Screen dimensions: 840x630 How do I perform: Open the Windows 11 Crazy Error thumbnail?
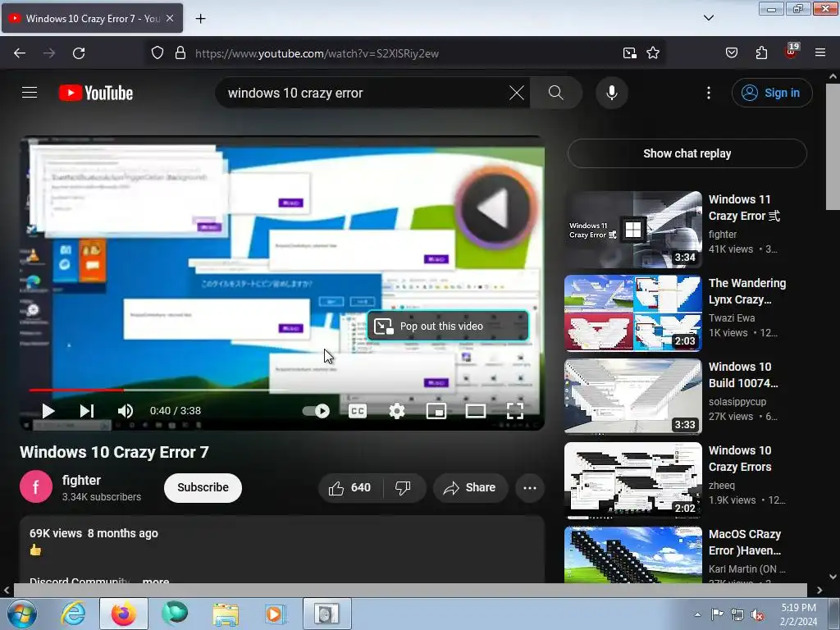632,230
